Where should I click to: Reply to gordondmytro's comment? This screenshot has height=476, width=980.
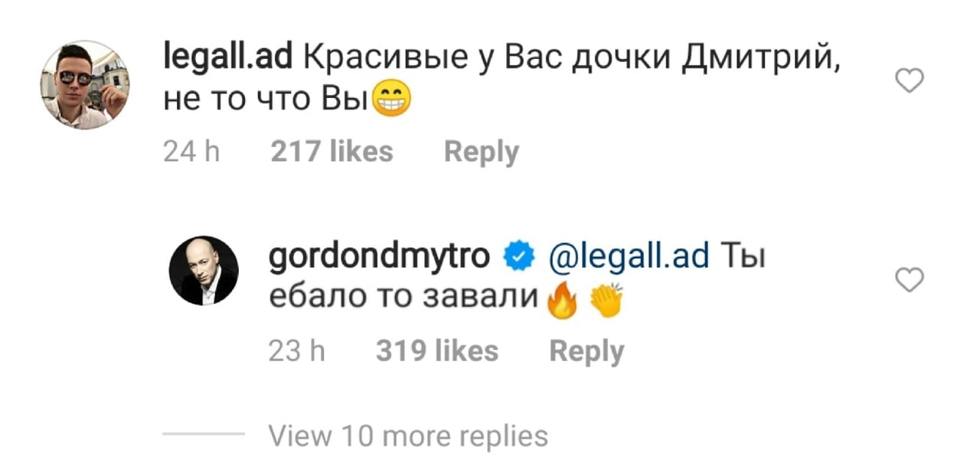586,352
